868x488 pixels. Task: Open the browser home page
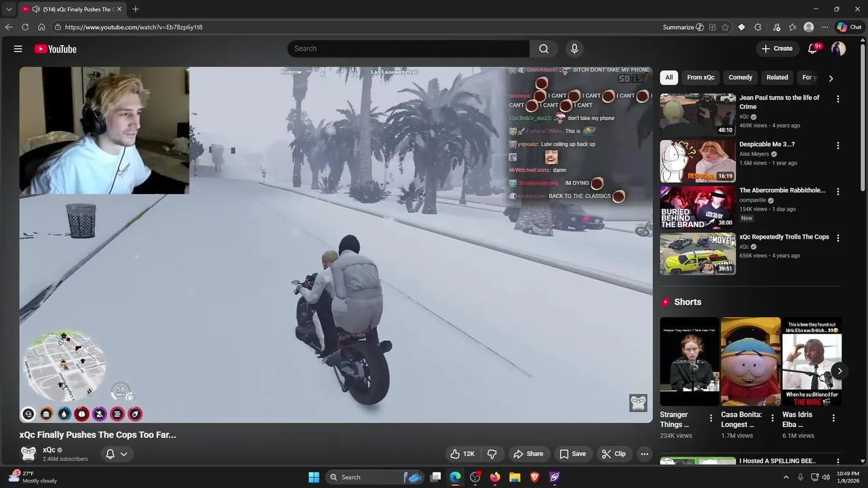(41, 27)
